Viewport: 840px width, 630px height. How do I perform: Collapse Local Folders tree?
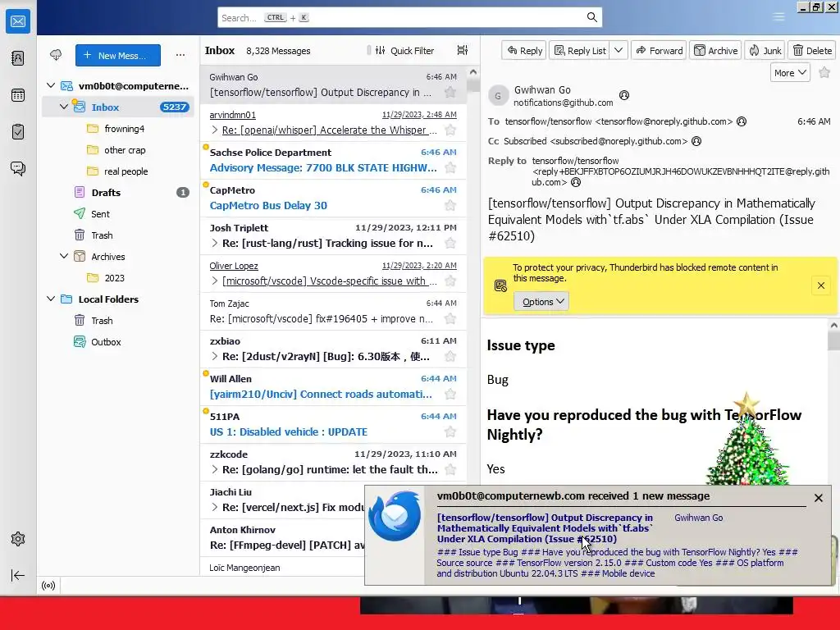(51, 299)
